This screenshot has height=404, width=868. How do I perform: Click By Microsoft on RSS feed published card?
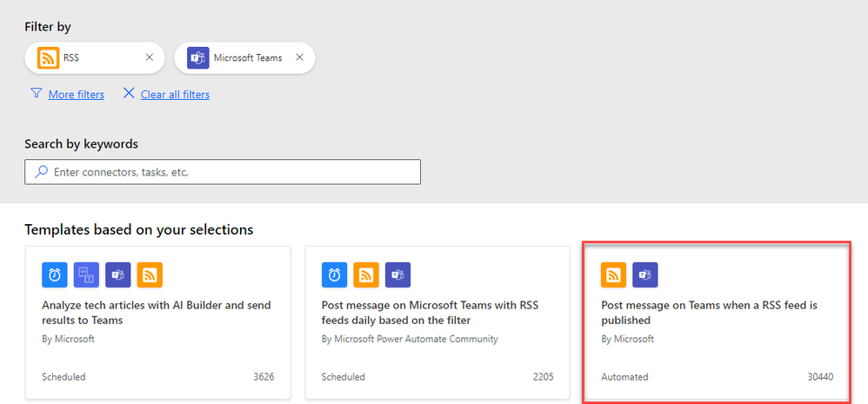click(628, 339)
